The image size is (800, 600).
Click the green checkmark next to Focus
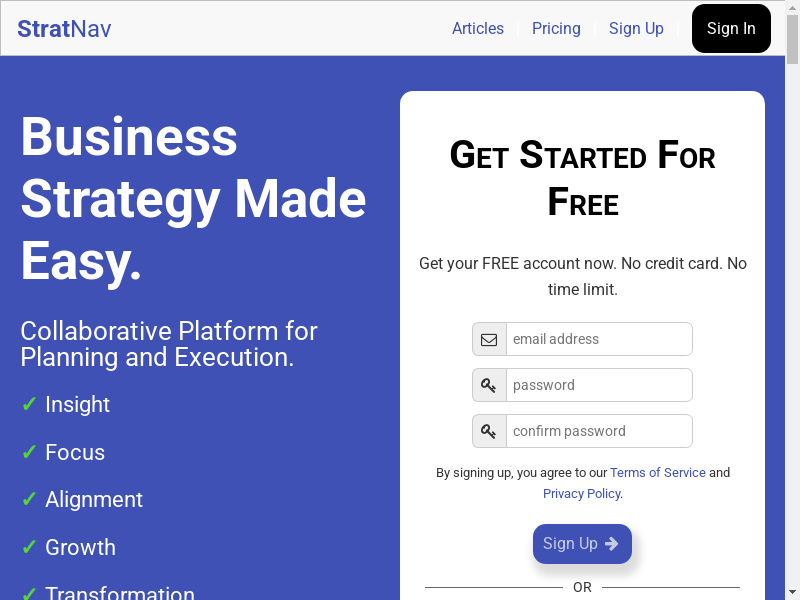click(x=29, y=453)
